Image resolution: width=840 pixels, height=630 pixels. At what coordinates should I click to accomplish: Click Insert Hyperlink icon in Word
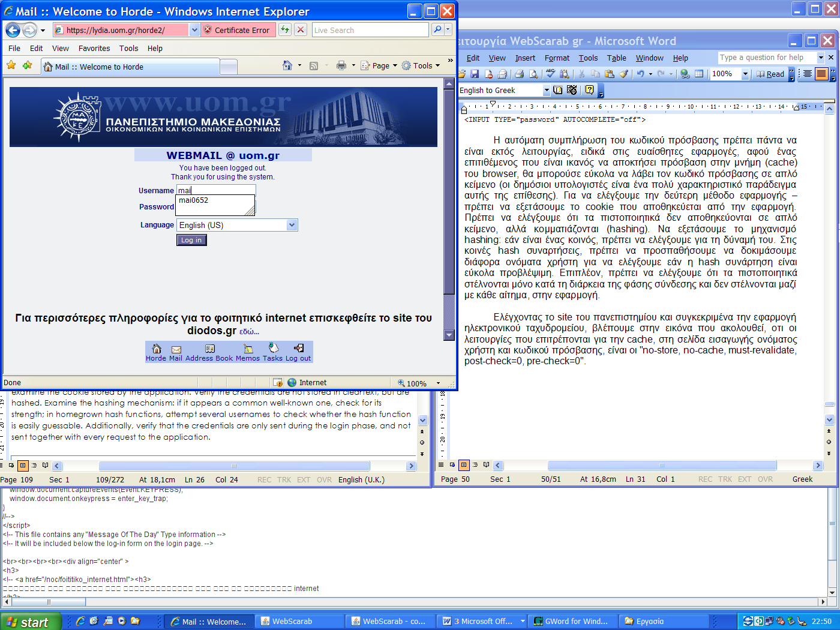[685, 74]
